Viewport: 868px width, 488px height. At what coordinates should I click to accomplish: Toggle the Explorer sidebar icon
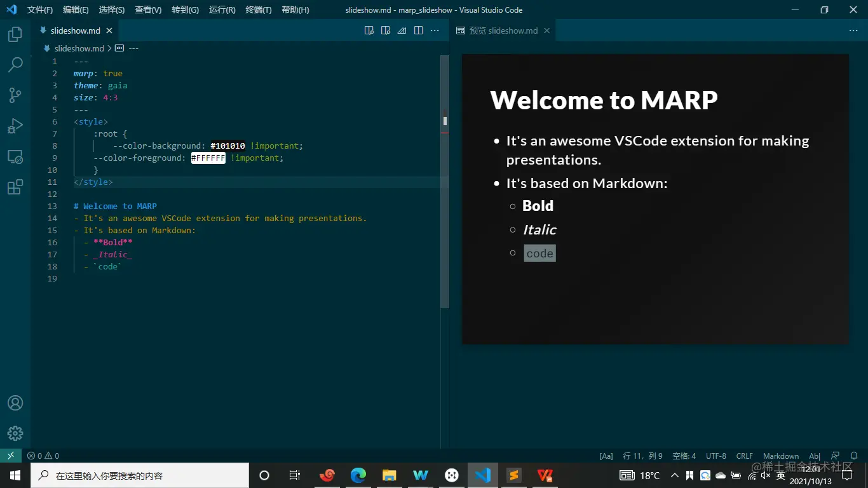(x=15, y=34)
